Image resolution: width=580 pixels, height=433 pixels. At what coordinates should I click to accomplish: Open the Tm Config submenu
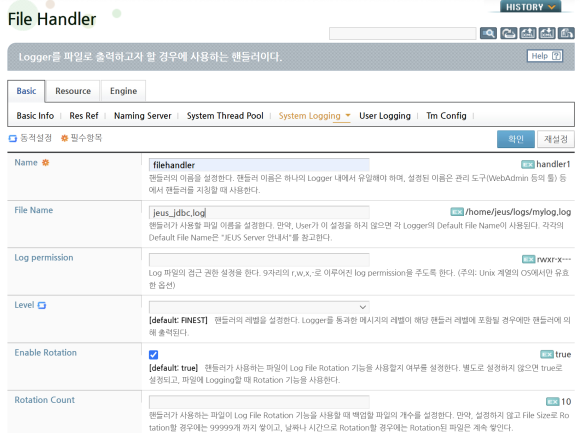[x=446, y=116]
